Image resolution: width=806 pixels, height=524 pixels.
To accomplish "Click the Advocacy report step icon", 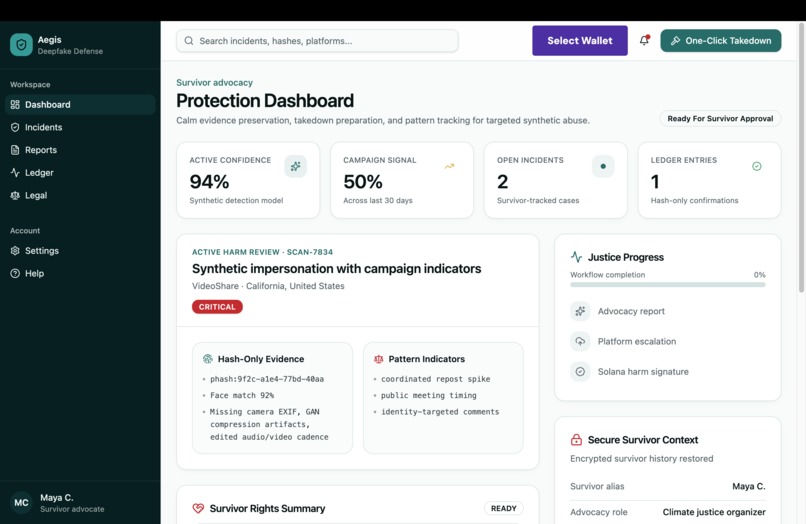I will [x=580, y=311].
